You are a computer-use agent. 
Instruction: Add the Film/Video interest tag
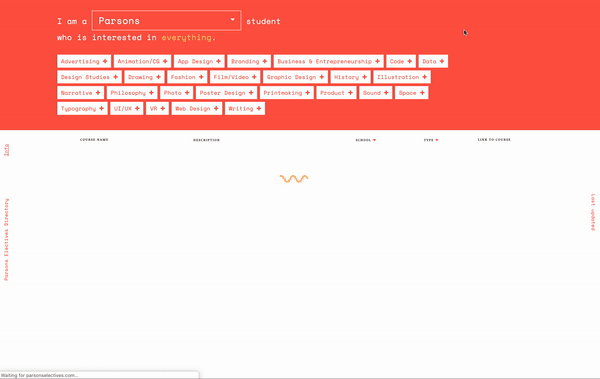(x=235, y=77)
